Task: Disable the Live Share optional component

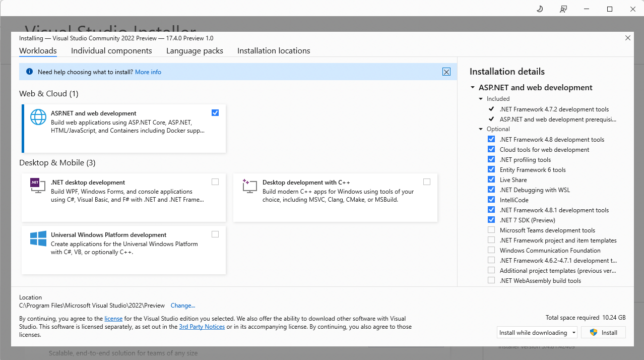Action: (491, 179)
